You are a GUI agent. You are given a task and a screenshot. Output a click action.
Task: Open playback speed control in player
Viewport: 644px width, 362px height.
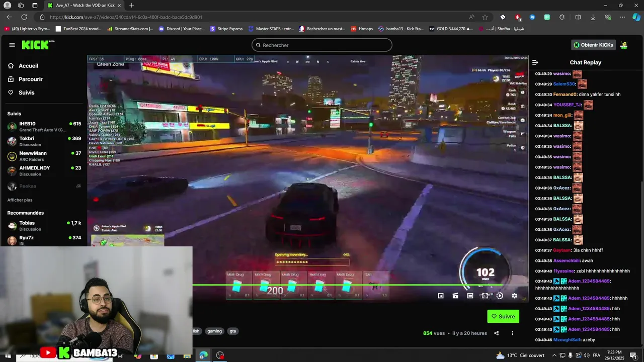pos(500,296)
